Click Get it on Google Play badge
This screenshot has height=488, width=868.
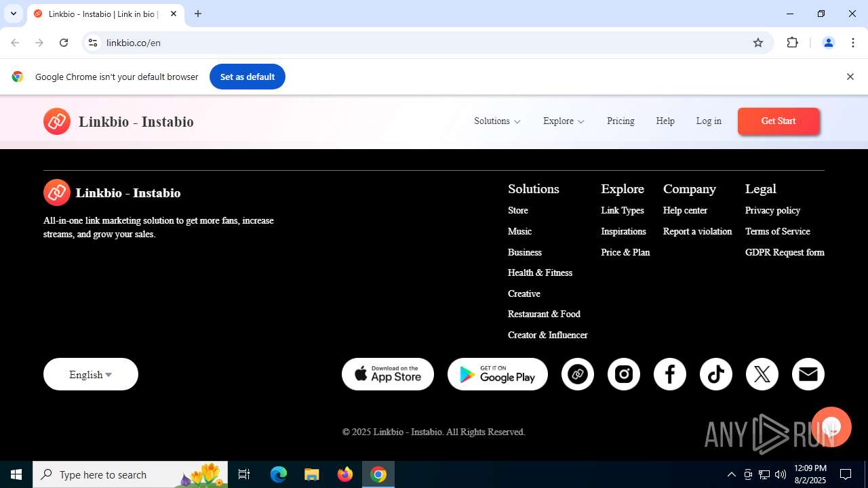498,374
